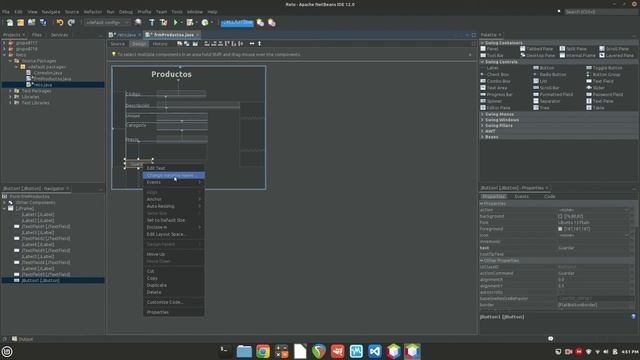Click the Search field in title area
The width and height of the screenshot is (640, 360).
(600, 12)
